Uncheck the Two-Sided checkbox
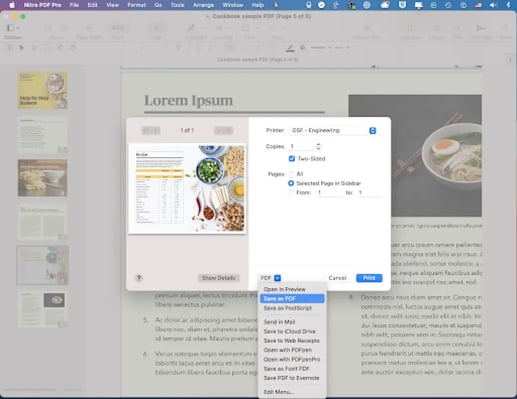Image resolution: width=517 pixels, height=399 pixels. 292,159
